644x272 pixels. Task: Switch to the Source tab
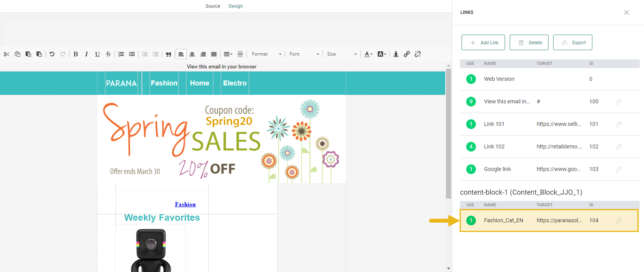click(x=213, y=6)
